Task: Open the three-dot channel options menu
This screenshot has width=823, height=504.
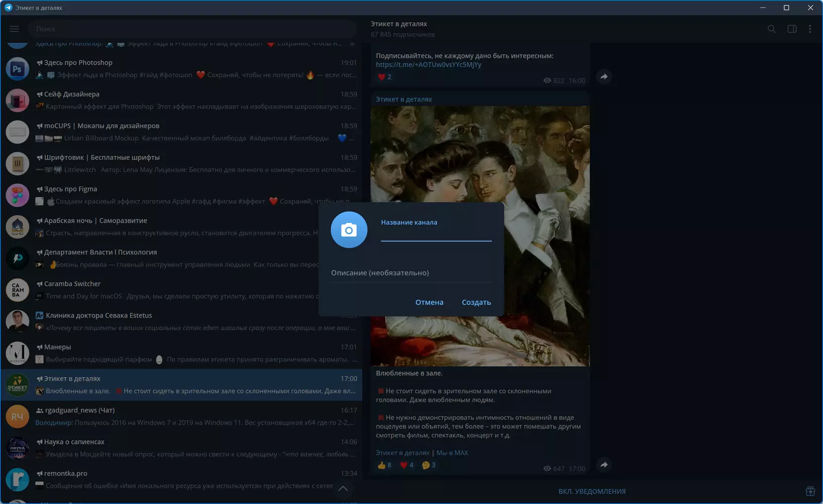Action: 810,29
